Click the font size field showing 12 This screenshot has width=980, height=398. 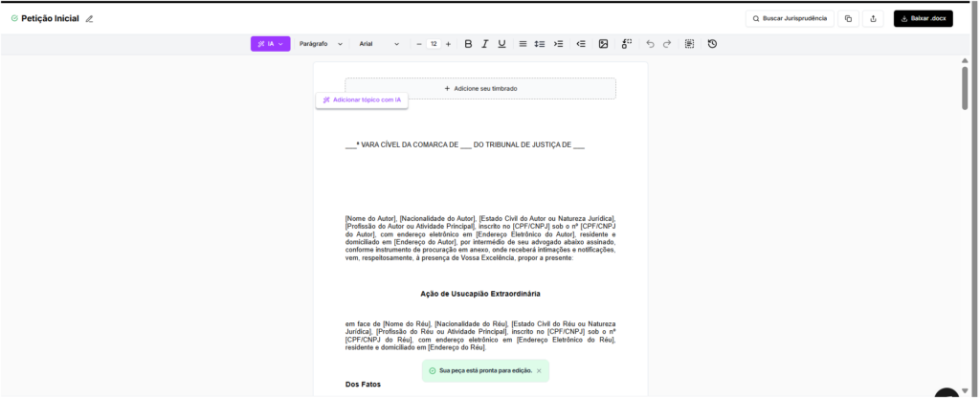coord(434,44)
